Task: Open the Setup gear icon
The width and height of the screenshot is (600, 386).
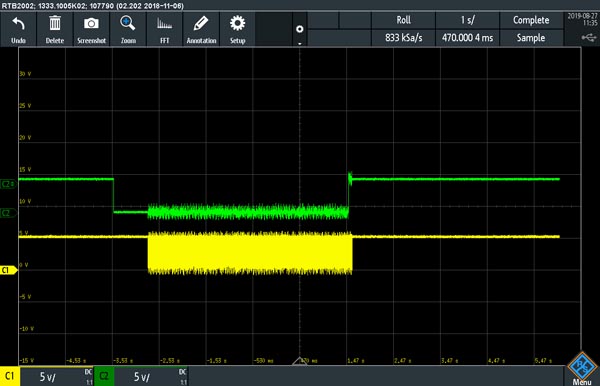Action: click(x=237, y=29)
